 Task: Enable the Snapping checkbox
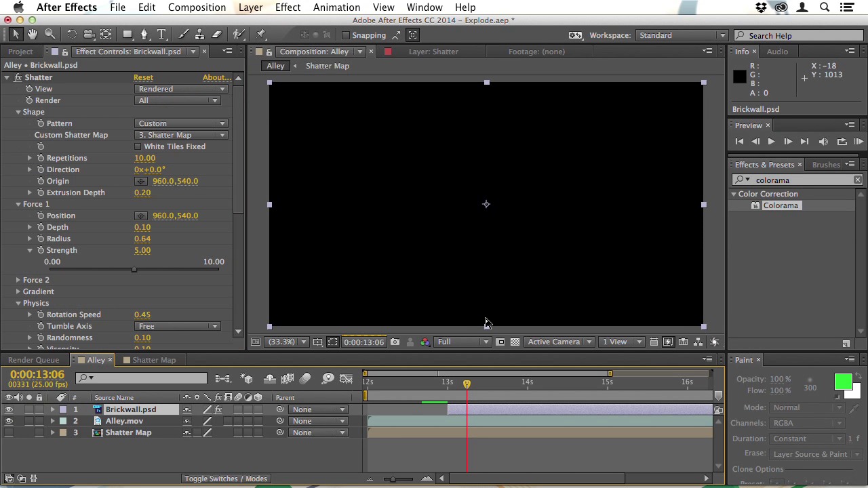(x=346, y=35)
